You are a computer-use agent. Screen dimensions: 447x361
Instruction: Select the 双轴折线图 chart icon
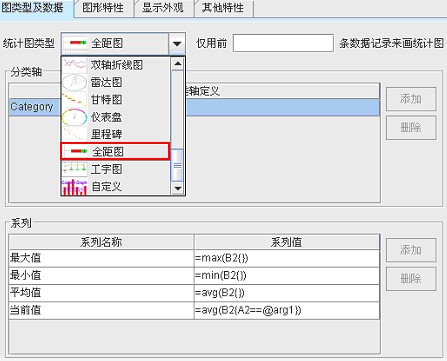75,64
